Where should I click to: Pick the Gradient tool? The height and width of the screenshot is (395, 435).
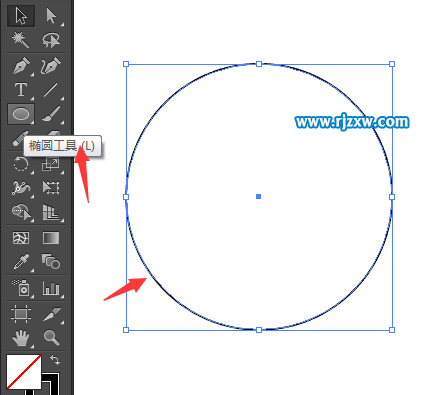pyautogui.click(x=51, y=238)
